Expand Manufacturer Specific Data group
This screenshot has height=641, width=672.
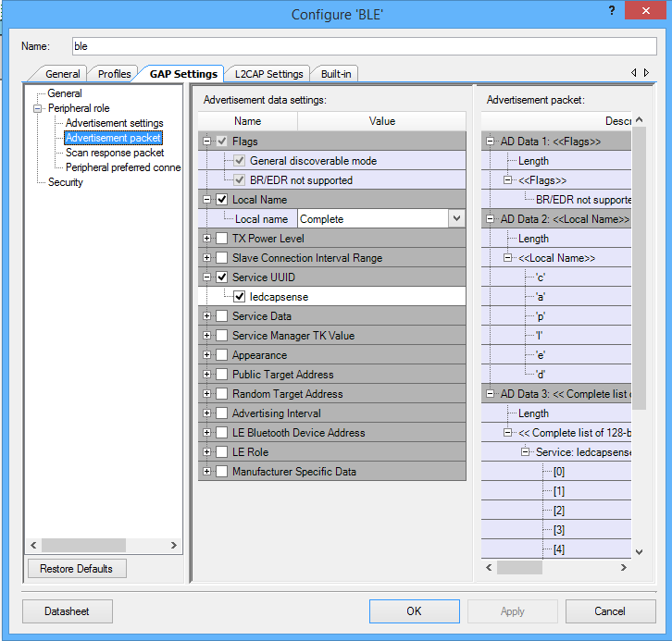[206, 472]
